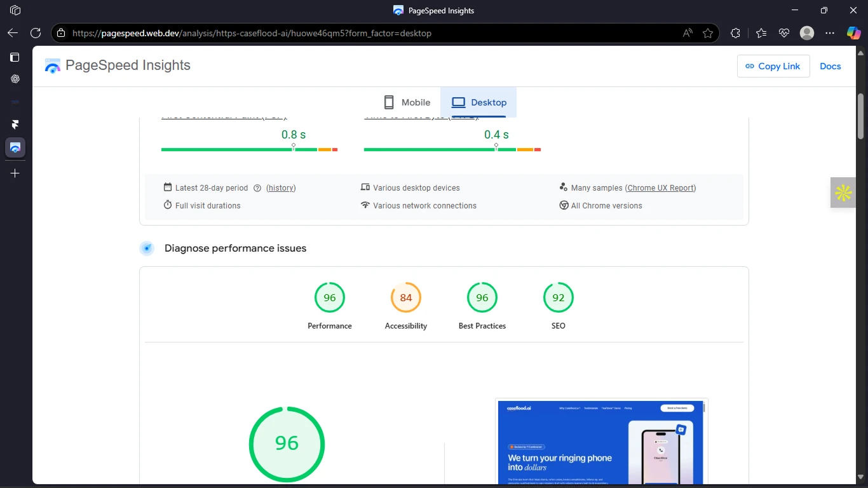
Task: Click the caseflood.ai page screenshot thumbnail
Action: (x=602, y=442)
